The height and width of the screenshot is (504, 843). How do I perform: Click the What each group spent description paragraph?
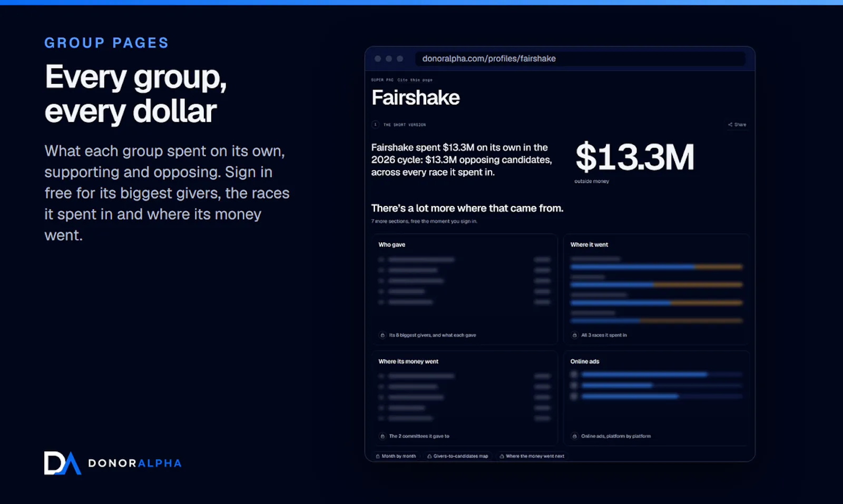coord(167,193)
